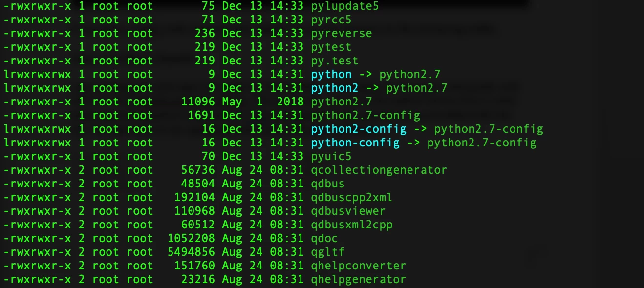Viewport: 644px width, 288px height.
Task: Select the file size 71 for pyrcc5
Action: 209,20
